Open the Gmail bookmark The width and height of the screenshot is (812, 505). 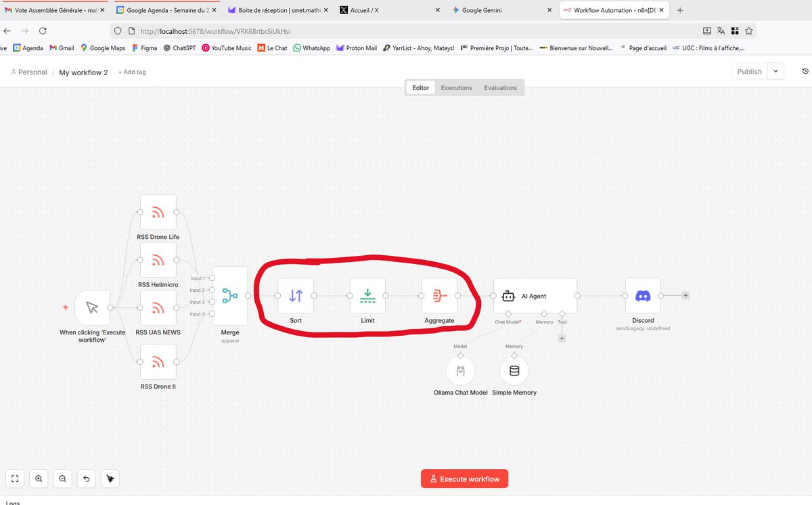tap(62, 48)
